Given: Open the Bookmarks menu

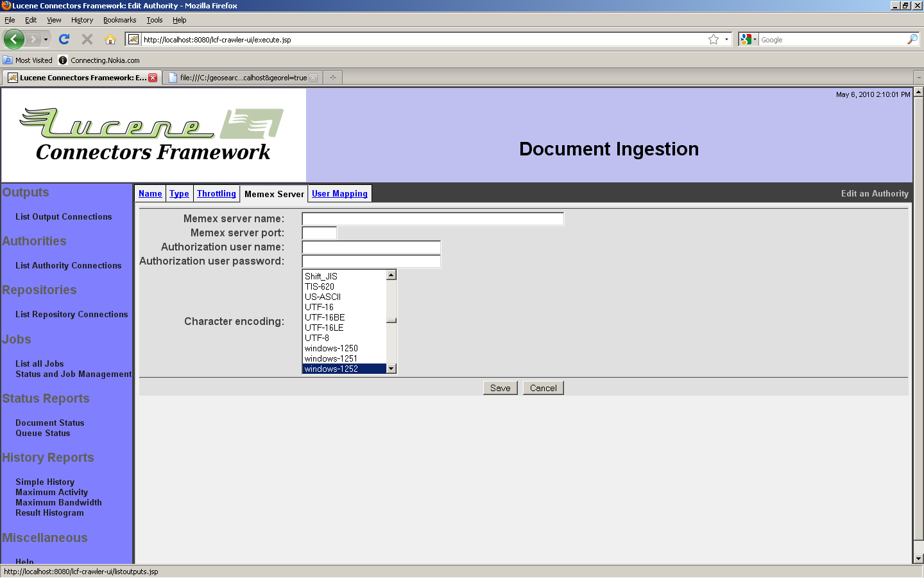Looking at the screenshot, I should pyautogui.click(x=119, y=20).
